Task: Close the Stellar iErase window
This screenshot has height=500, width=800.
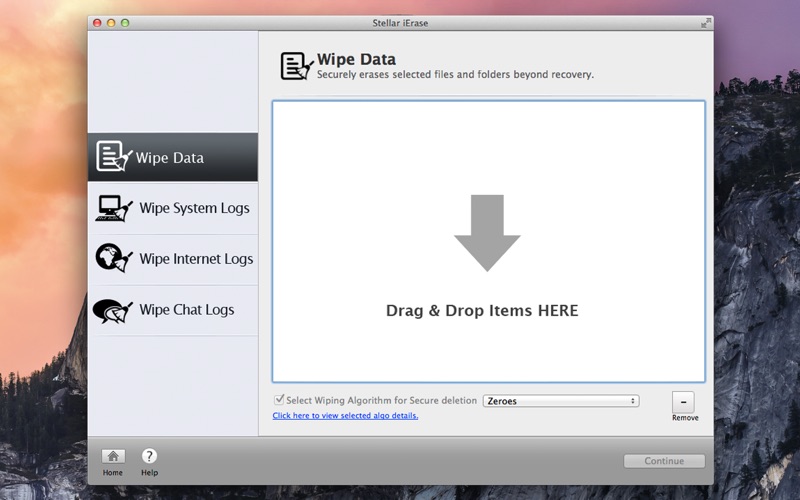Action: point(97,23)
